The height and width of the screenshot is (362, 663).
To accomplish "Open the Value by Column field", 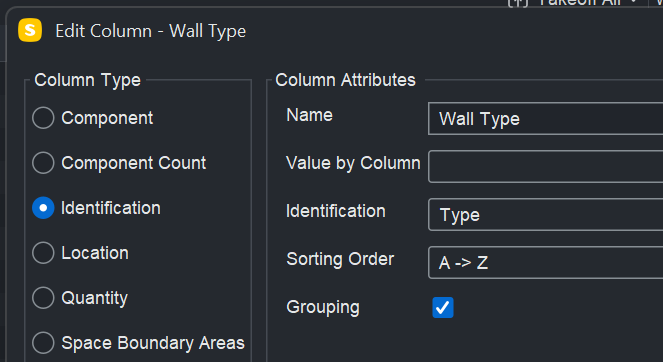I will 545,166.
